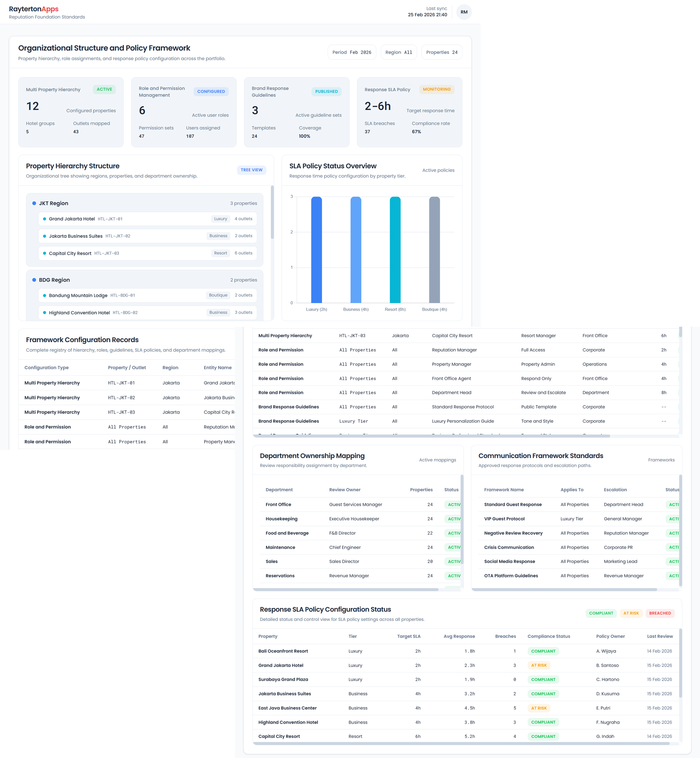Click the ACTIVE badge on Multi Property Hierarchy
This screenshot has height=758, width=700.
104,89
